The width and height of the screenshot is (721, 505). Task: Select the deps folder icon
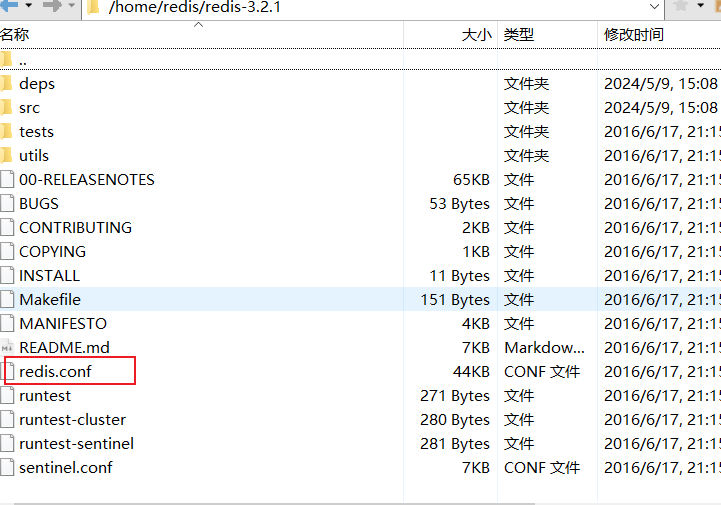point(6,84)
